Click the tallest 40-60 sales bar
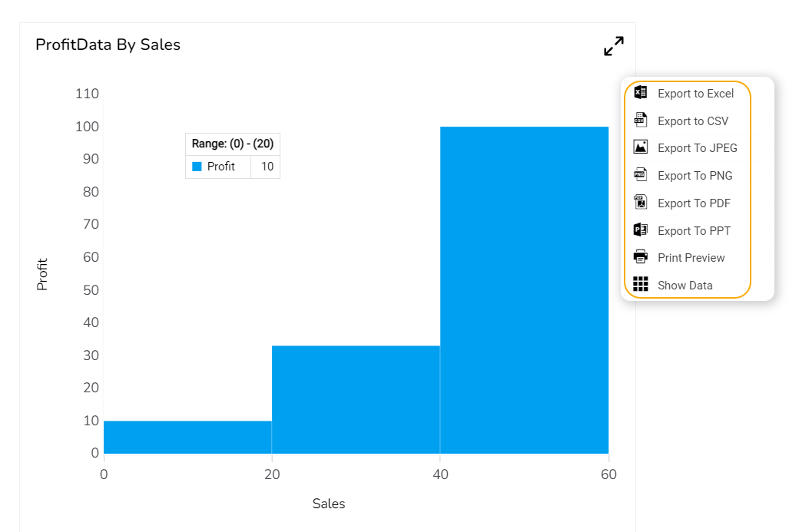 coord(524,290)
